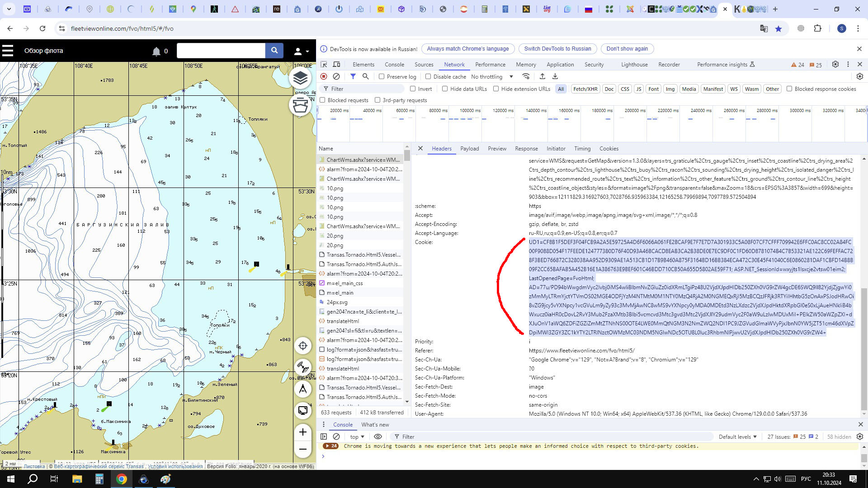The width and height of the screenshot is (868, 488).
Task: Click the vessel fleet icon on map
Action: coord(300,106)
